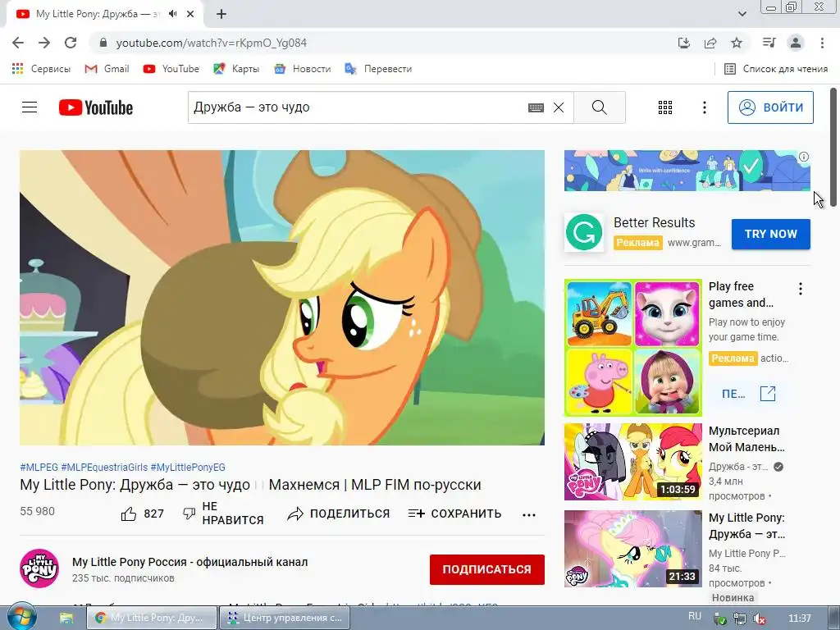Open the YouTube bookmark
This screenshot has height=630, width=840.
[x=171, y=69]
